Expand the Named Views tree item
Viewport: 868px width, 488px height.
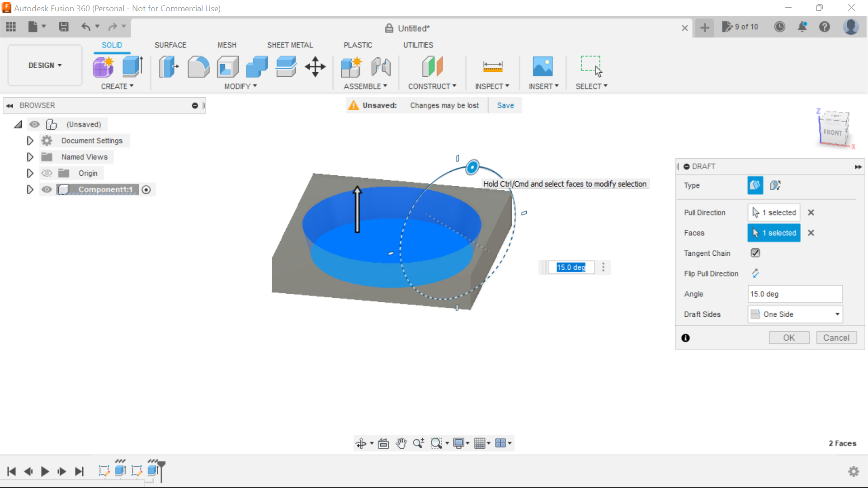30,157
